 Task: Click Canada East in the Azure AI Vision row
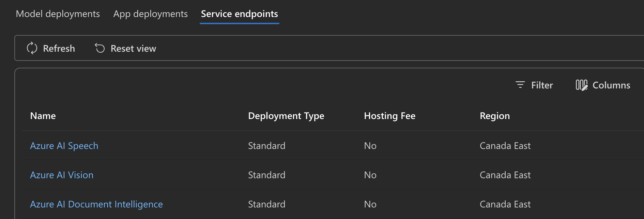click(x=505, y=175)
